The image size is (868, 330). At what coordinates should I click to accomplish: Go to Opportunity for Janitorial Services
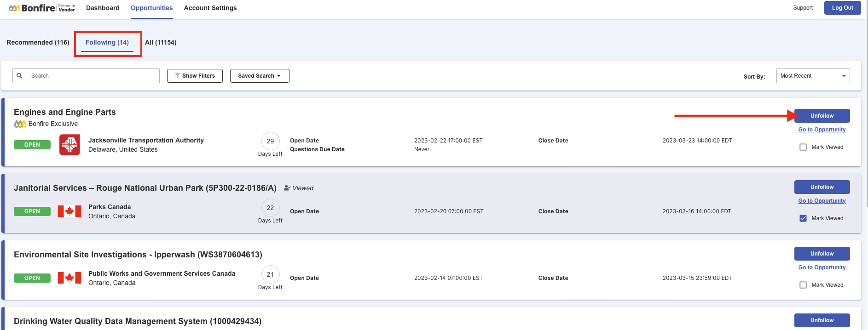822,201
